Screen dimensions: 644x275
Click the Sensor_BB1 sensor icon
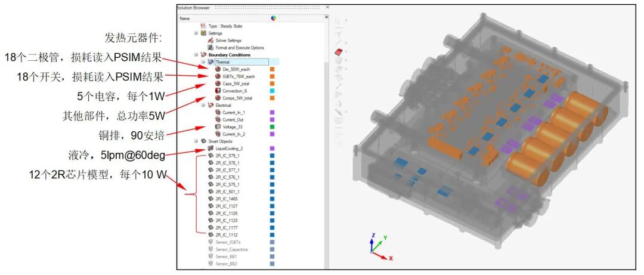click(210, 257)
